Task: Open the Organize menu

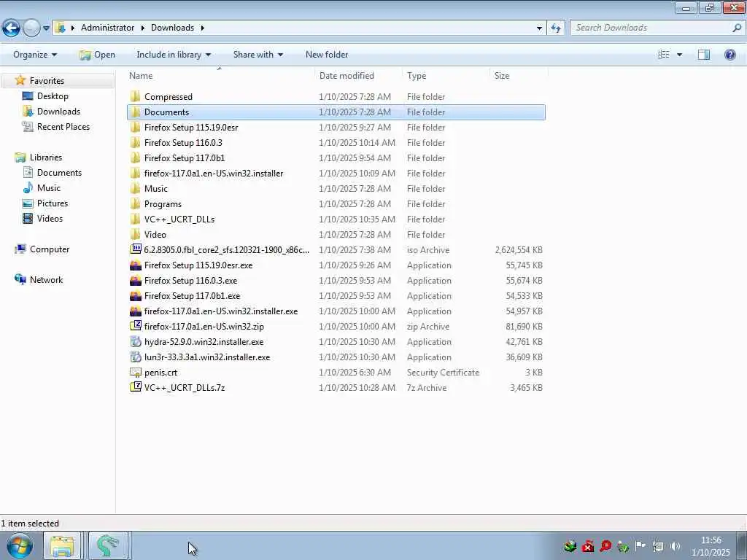Action: [35, 55]
